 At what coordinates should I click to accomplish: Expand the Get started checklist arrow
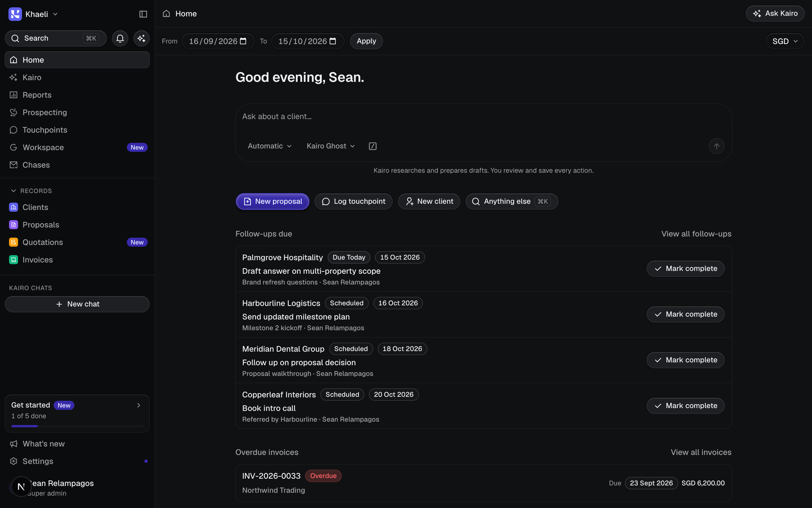139,405
